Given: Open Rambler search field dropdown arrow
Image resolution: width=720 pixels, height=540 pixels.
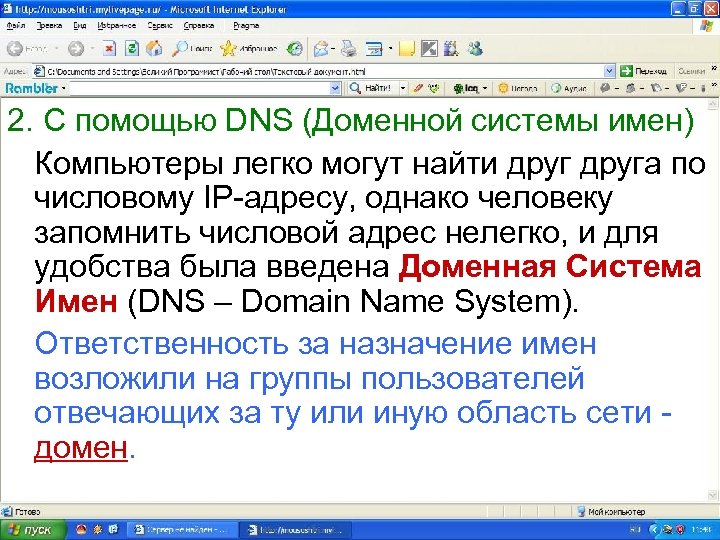Looking at the screenshot, I should (x=336, y=88).
